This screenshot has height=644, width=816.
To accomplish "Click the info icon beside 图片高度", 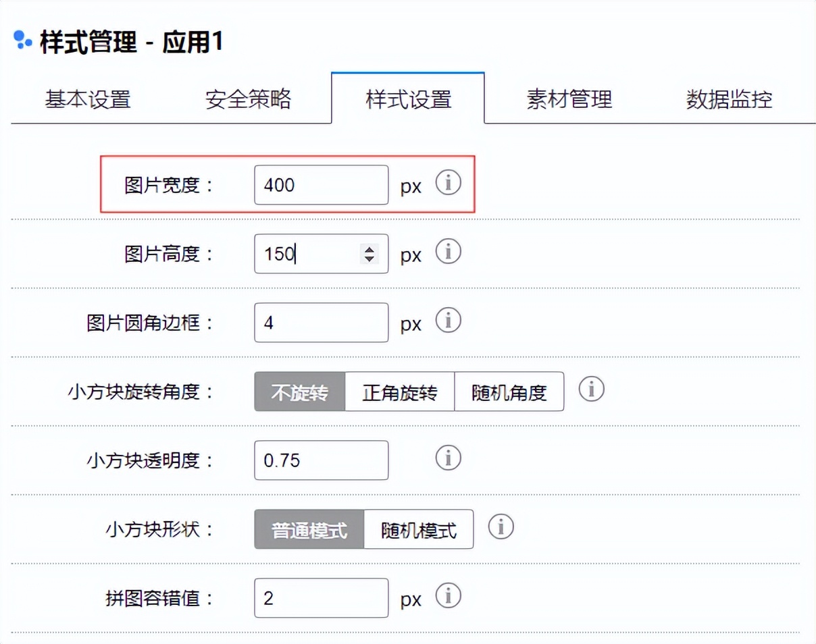I will coord(449,251).
